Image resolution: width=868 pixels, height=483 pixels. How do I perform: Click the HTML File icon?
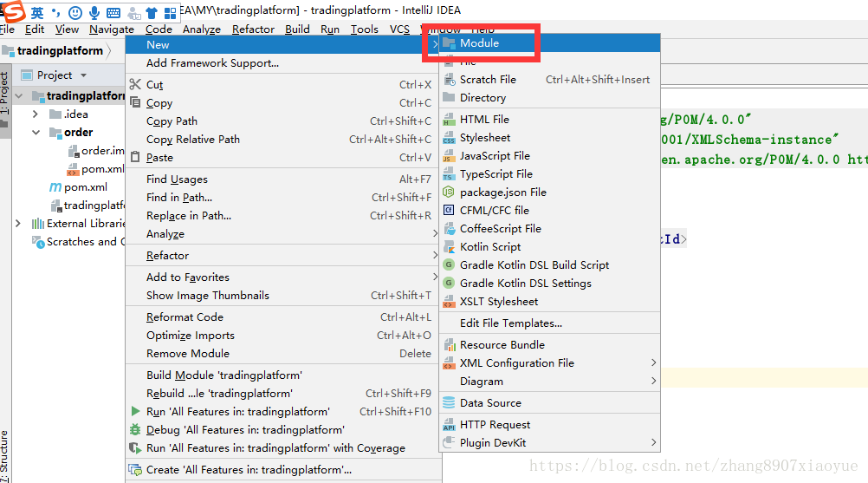click(x=449, y=119)
